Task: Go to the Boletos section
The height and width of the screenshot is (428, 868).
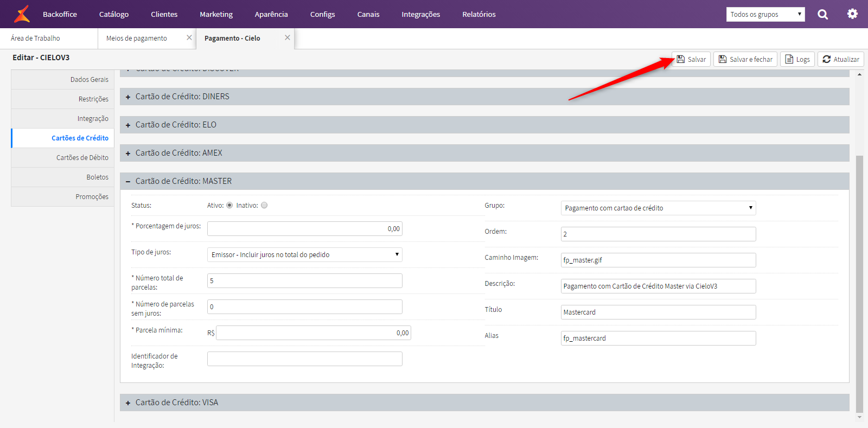Action: (x=62, y=177)
